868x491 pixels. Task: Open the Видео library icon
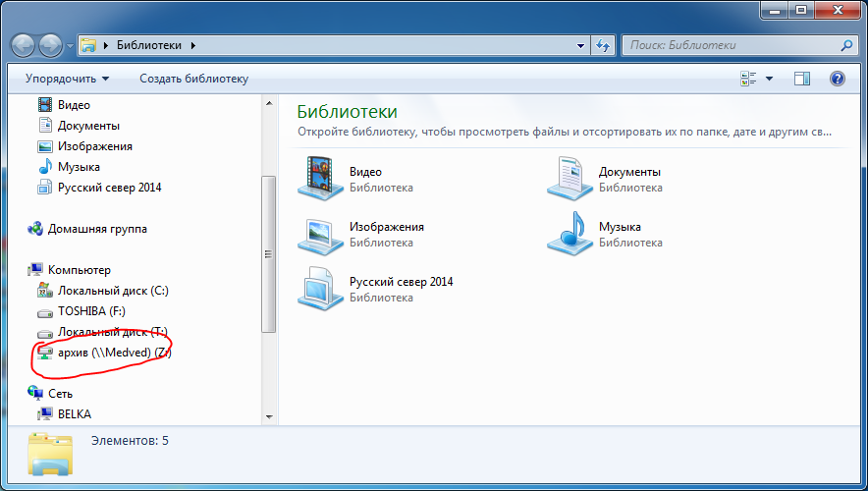point(321,179)
